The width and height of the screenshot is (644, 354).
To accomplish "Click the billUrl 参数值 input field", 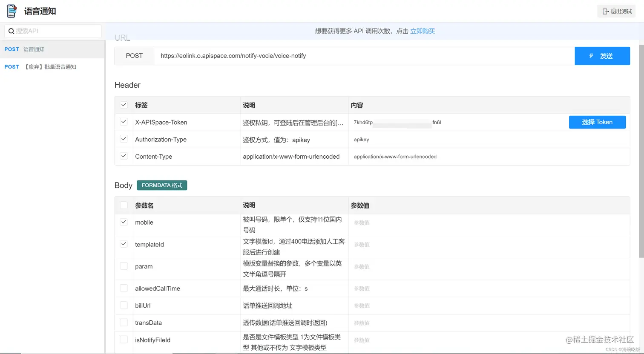I will (x=489, y=305).
